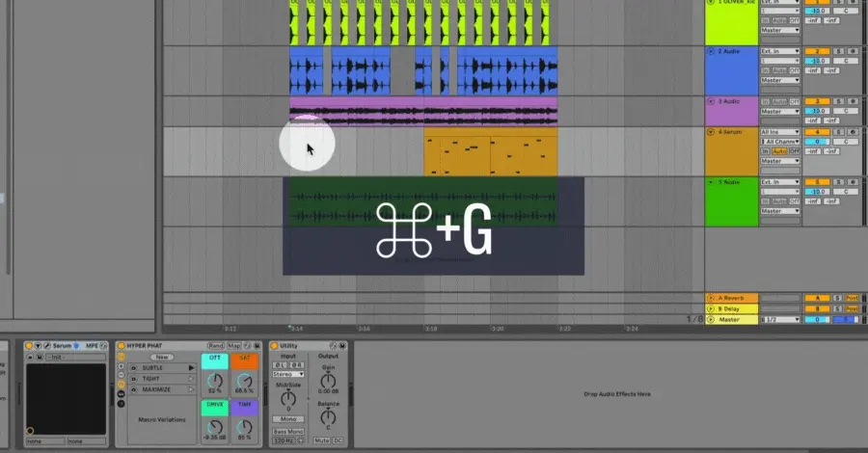868x453 pixels.
Task: Adjust SAT macro knob
Action: [x=244, y=381]
